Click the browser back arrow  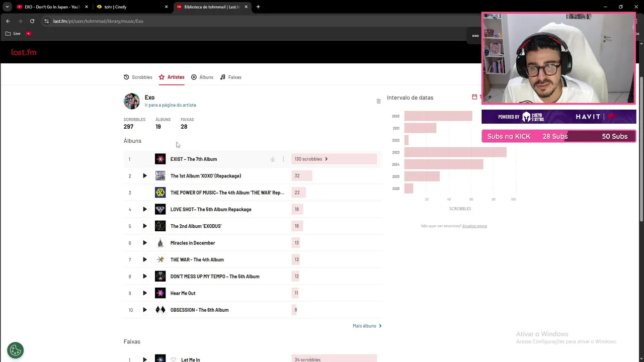coord(8,21)
